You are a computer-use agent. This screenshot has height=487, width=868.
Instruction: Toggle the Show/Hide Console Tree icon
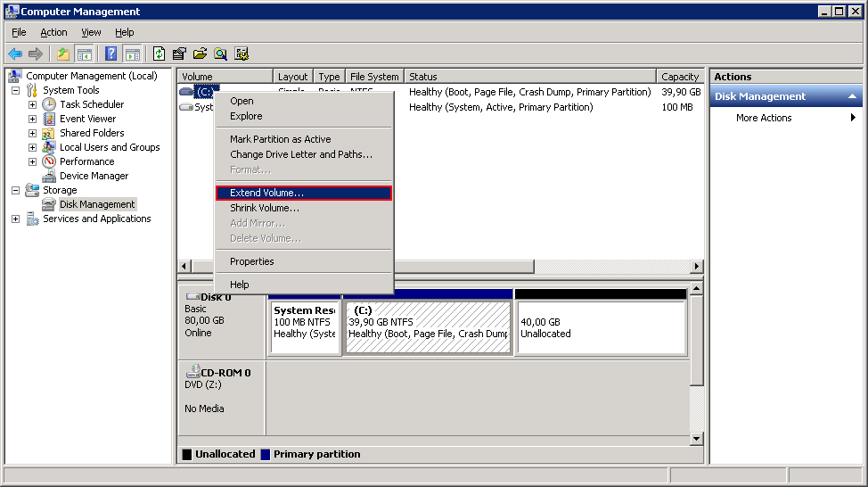[x=84, y=54]
